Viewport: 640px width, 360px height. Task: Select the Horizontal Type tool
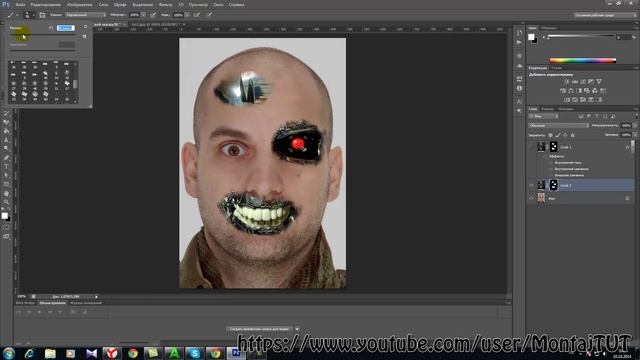pos(6,167)
